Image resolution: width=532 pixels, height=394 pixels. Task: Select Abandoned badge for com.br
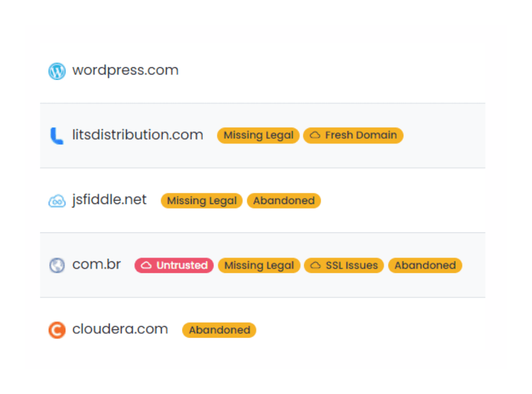click(425, 265)
